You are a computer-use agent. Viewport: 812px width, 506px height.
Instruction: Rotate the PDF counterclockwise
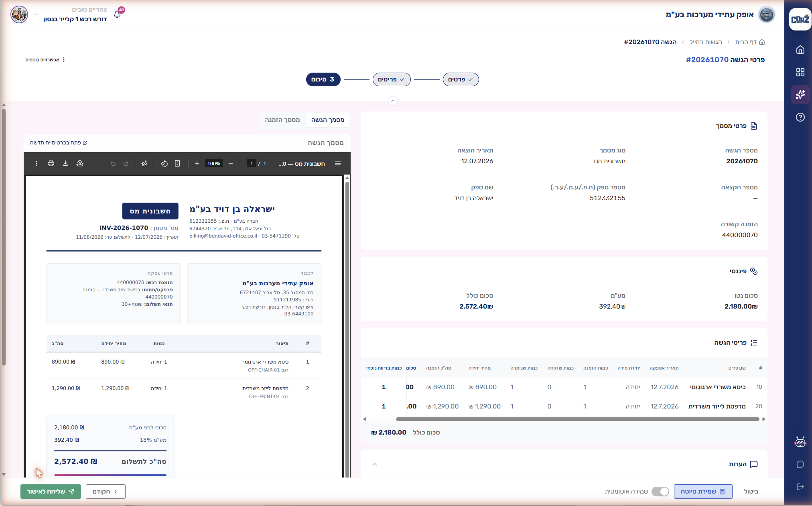pos(164,163)
